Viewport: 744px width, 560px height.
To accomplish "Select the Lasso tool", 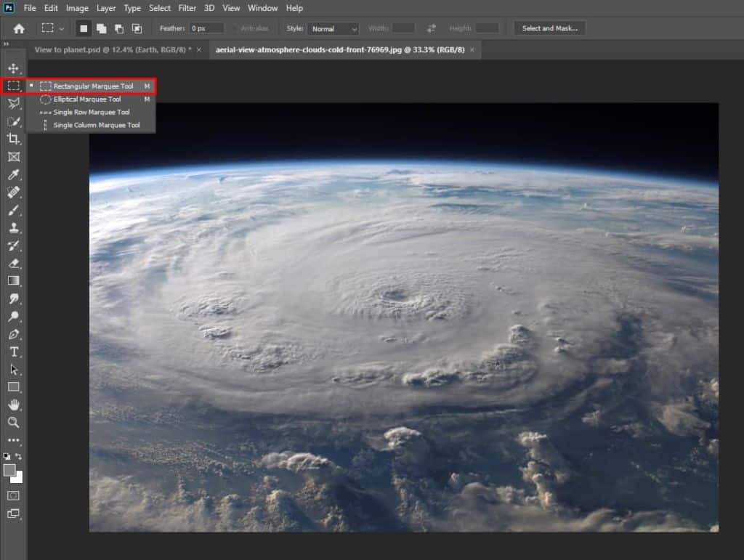I will (x=13, y=104).
